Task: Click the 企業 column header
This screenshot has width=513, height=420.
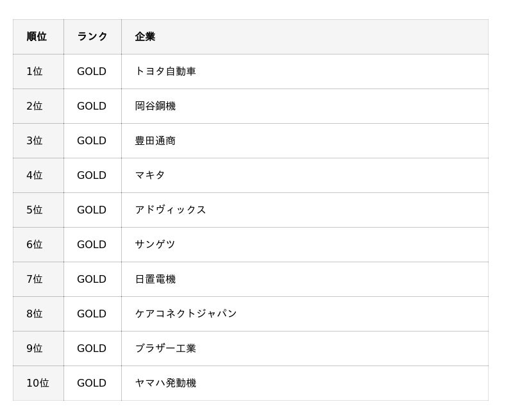Action: (x=145, y=37)
